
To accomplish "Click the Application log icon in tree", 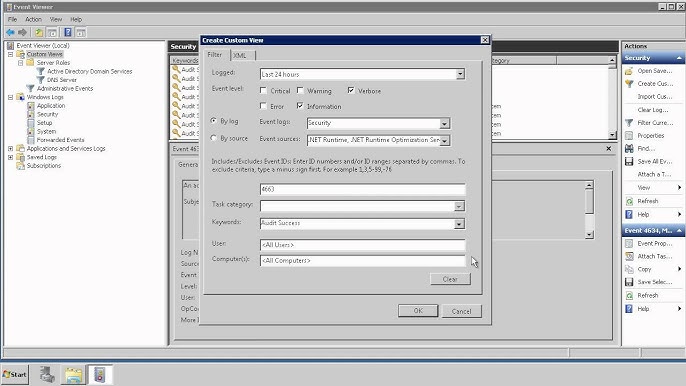I will [x=31, y=105].
